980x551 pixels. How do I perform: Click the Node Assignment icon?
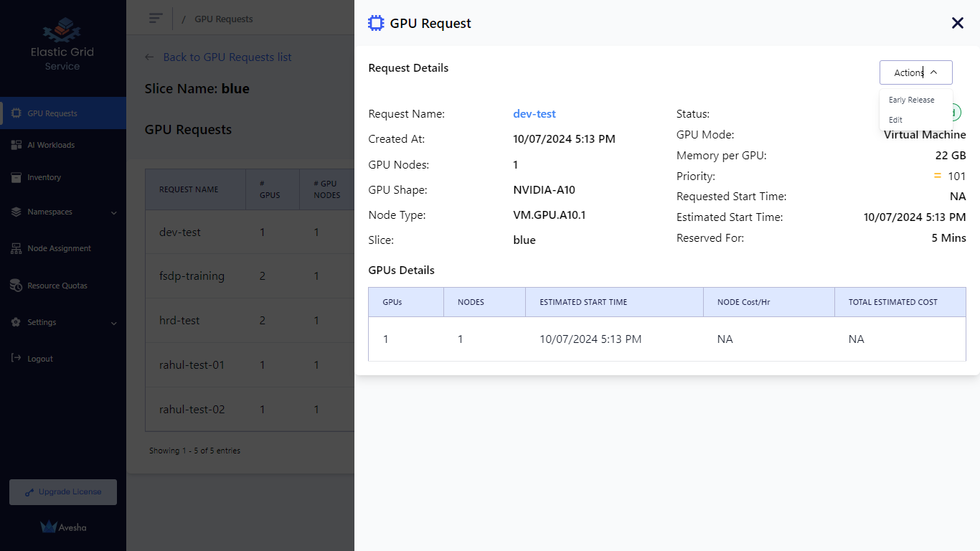[16, 248]
